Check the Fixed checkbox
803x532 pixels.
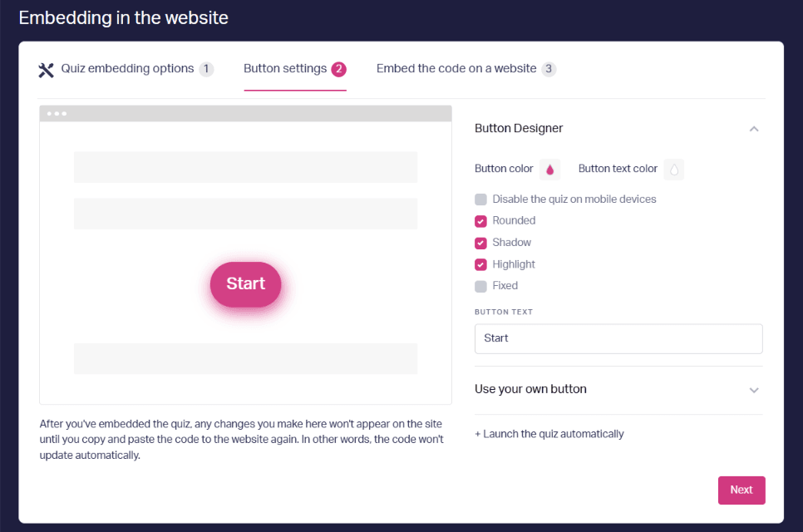point(480,286)
